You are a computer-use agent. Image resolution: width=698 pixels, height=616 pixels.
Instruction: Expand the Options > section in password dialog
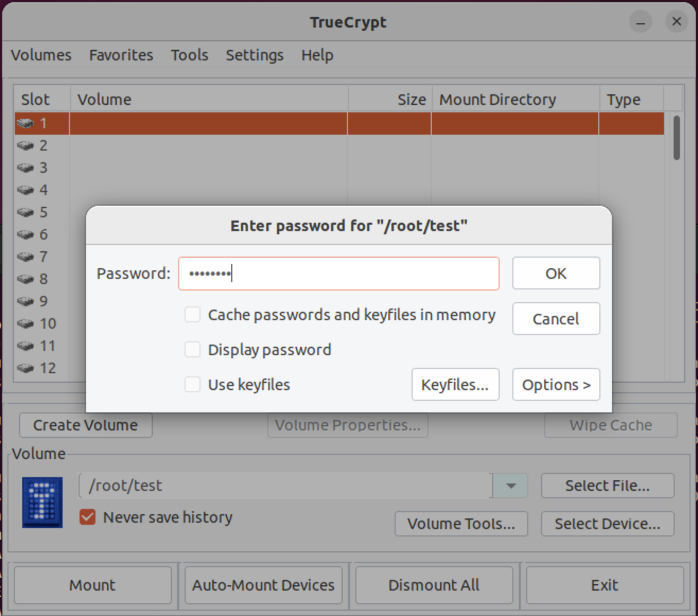(x=556, y=384)
